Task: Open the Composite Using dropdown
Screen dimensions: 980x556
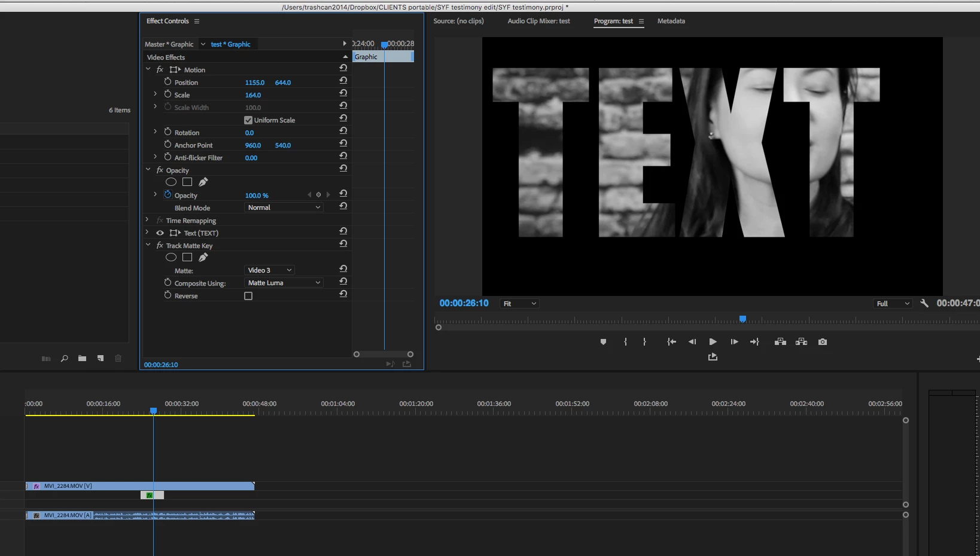Action: tap(284, 283)
